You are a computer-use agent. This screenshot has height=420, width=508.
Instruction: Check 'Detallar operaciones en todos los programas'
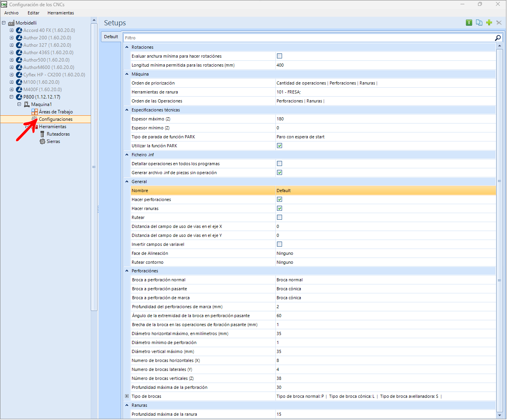click(279, 164)
